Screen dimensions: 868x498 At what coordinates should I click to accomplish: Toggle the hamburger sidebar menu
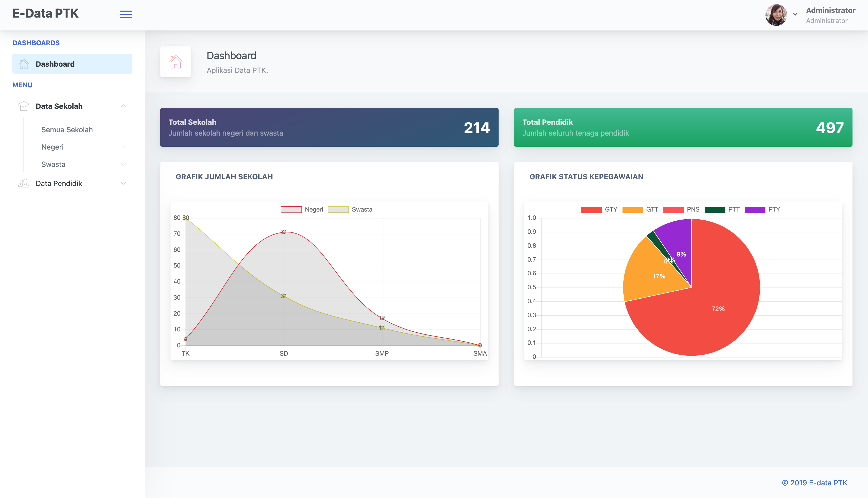[x=126, y=14]
